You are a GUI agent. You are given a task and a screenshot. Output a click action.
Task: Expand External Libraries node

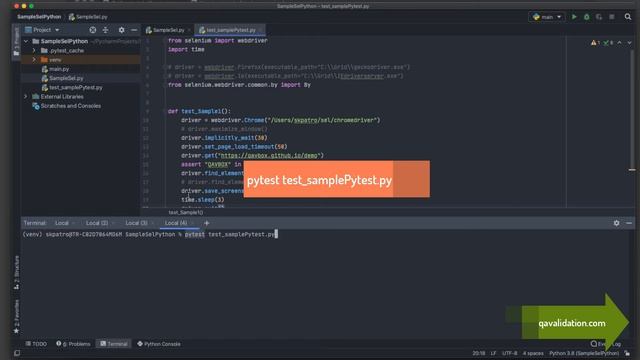coord(26,97)
